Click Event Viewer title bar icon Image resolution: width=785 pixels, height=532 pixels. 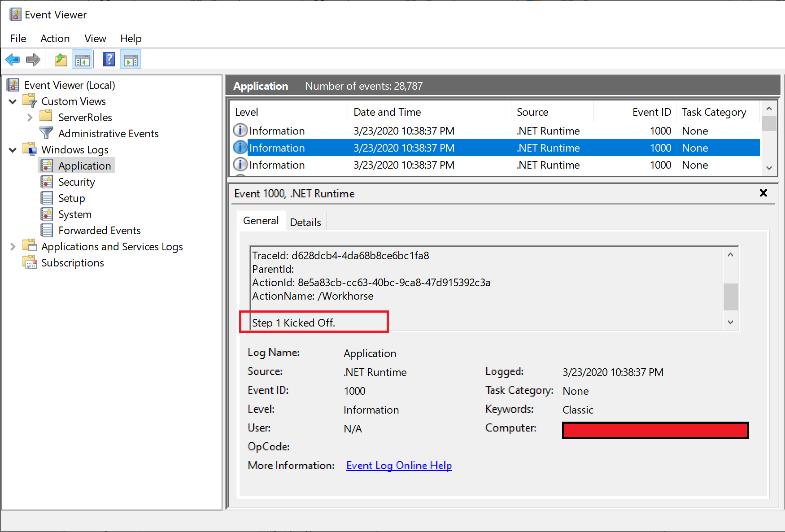pyautogui.click(x=15, y=14)
